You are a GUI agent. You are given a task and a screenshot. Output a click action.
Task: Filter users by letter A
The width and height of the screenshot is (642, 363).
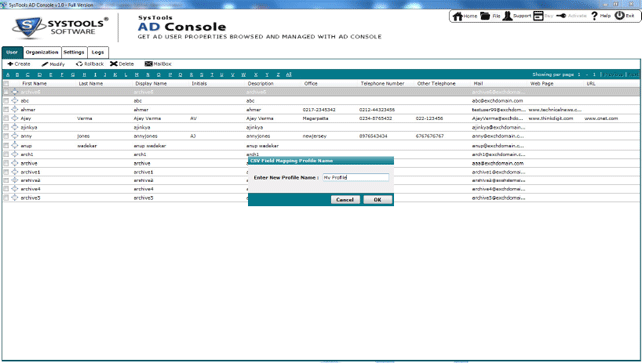tap(8, 74)
